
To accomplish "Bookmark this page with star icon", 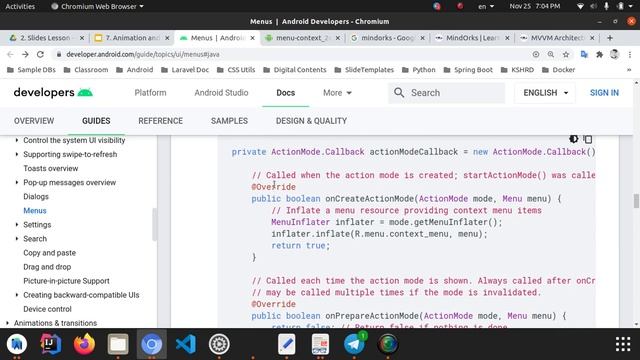I will (x=566, y=54).
